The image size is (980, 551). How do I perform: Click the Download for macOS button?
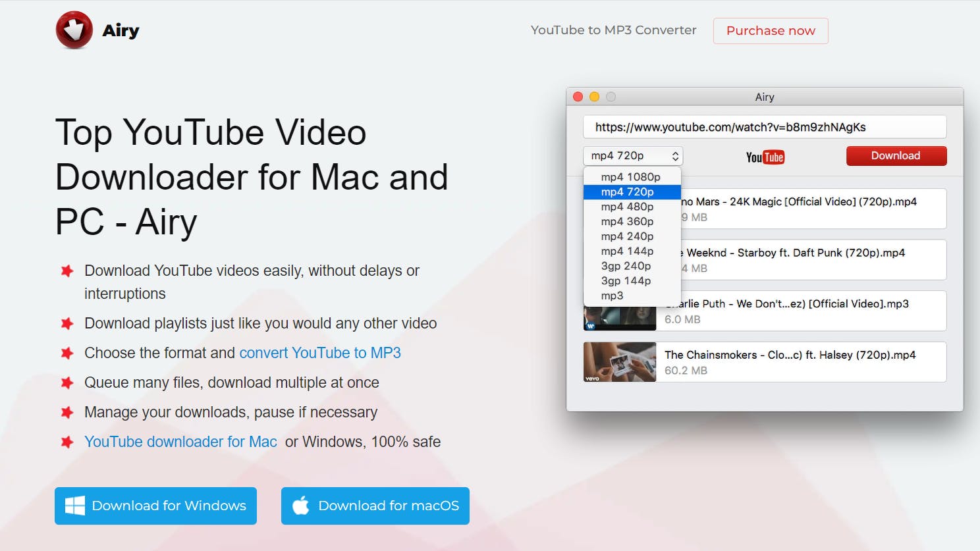click(375, 506)
